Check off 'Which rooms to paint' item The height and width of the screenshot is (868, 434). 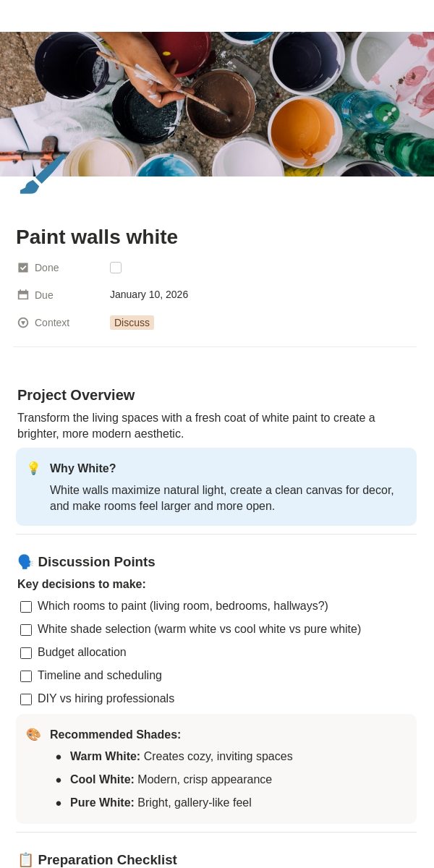pyautogui.click(x=26, y=607)
